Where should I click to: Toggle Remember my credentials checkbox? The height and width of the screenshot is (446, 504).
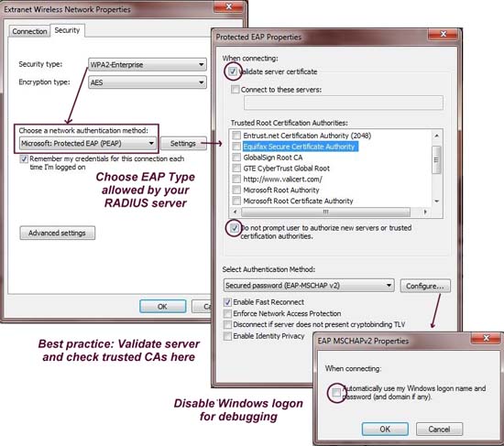(24, 158)
